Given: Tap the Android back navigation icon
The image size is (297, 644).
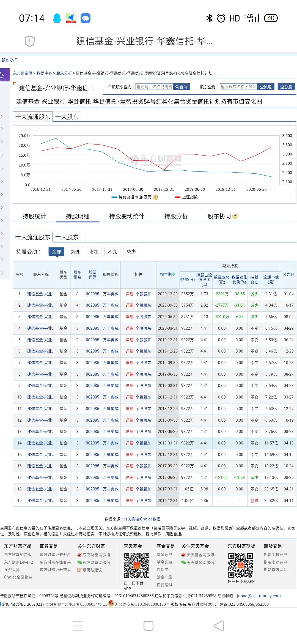Looking at the screenshot, I should click(x=219, y=626).
